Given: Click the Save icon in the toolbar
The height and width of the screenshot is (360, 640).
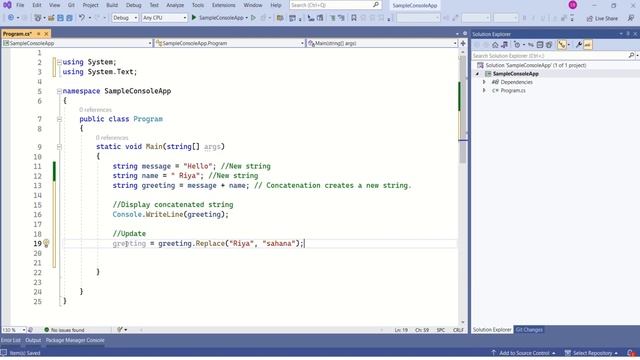Looking at the screenshot, I should coord(60,18).
